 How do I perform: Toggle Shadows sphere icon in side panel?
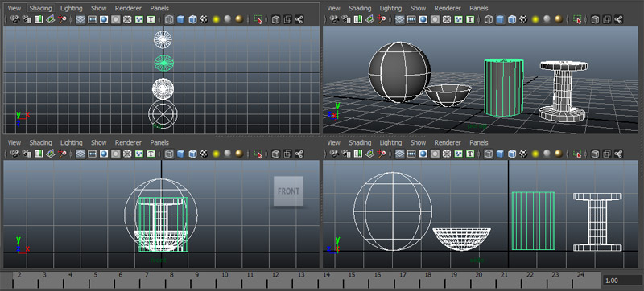tap(547, 154)
